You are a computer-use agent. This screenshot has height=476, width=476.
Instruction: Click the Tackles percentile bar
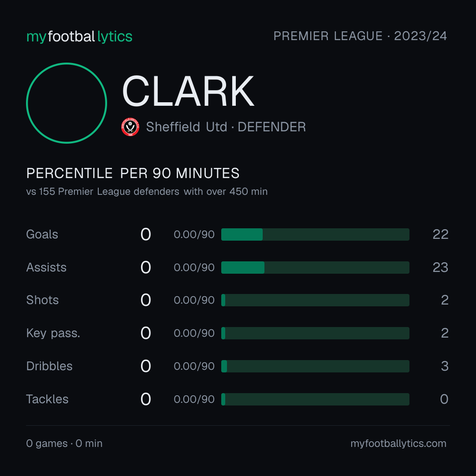point(315,399)
